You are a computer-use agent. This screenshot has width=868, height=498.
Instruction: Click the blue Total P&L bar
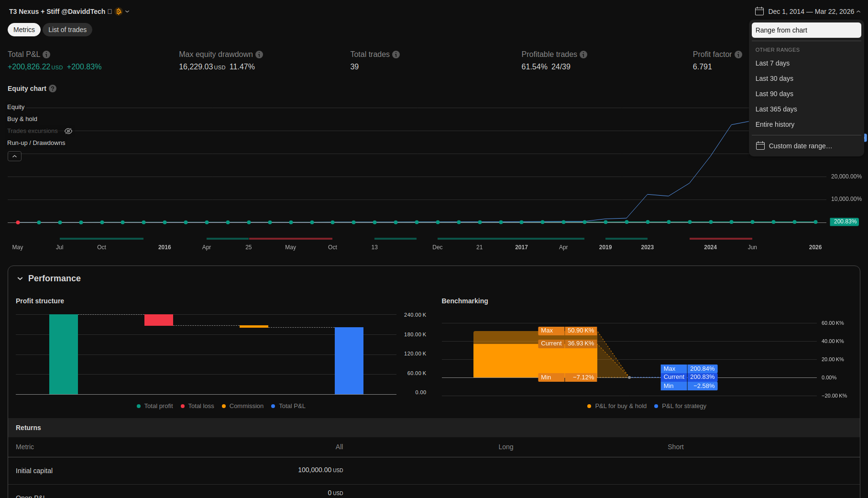click(x=349, y=360)
